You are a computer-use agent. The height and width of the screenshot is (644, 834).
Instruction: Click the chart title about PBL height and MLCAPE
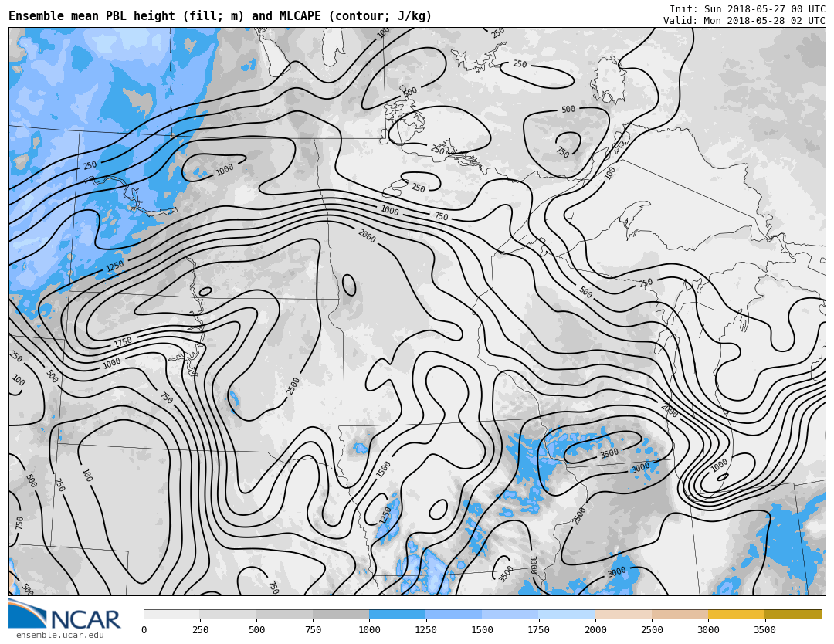[220, 16]
